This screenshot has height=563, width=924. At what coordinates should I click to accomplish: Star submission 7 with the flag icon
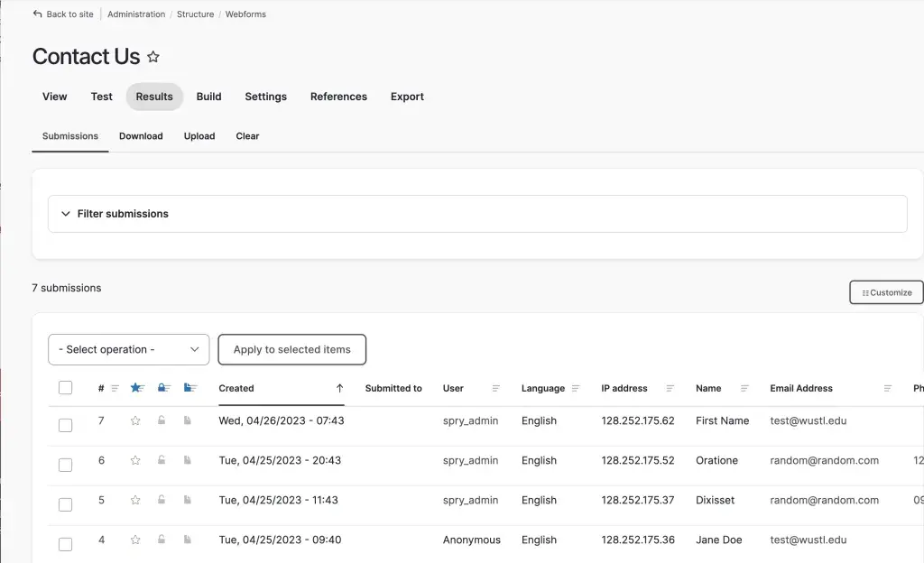point(135,420)
